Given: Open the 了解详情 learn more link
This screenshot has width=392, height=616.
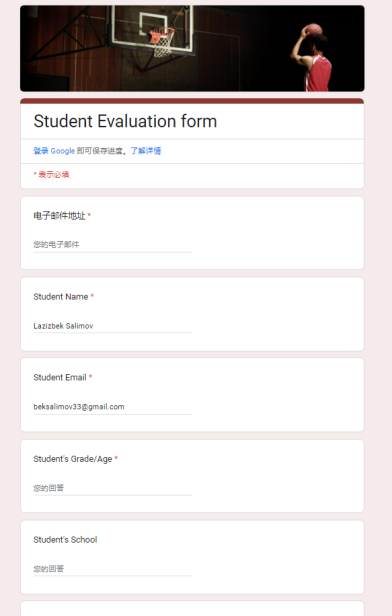Looking at the screenshot, I should (146, 151).
